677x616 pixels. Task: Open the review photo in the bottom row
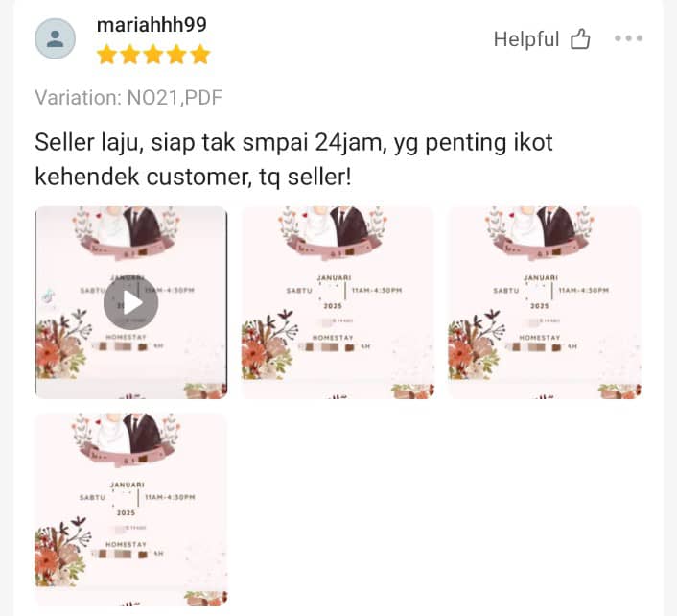130,509
